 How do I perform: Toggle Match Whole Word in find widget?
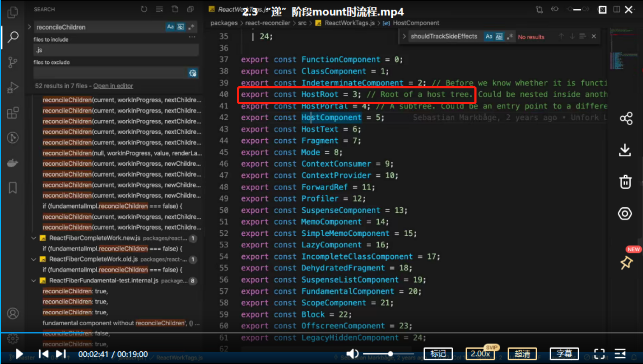[499, 37]
